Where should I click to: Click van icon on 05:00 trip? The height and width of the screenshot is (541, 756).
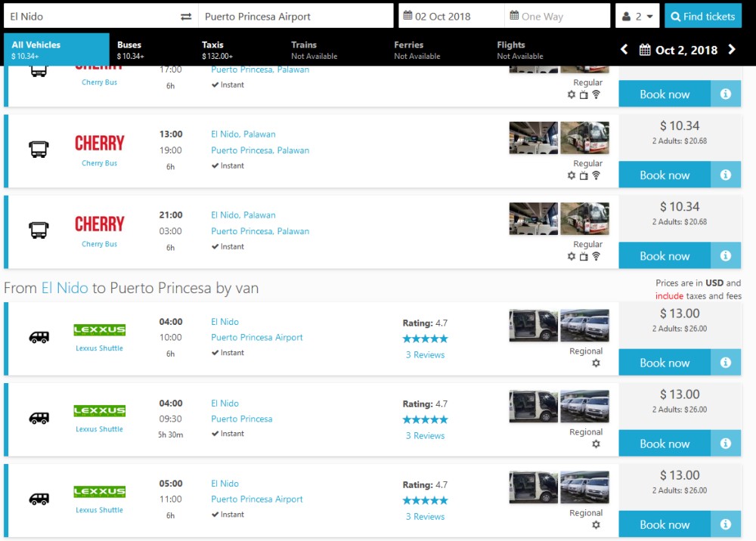39,499
